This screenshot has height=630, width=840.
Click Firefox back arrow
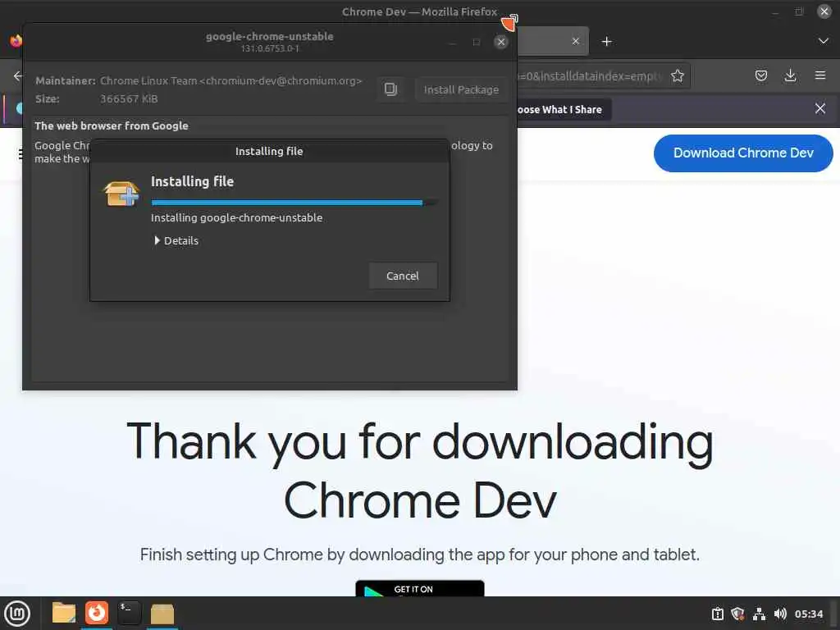[x=18, y=76]
